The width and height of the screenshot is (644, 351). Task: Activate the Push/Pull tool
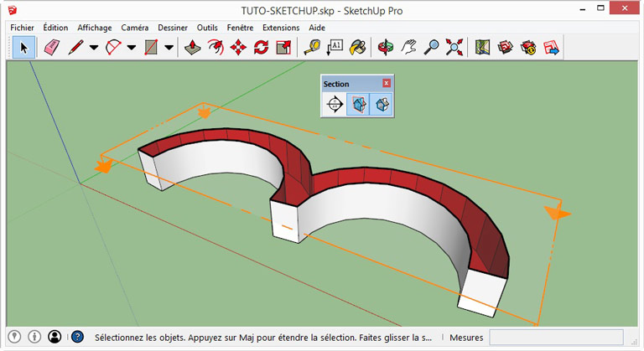pyautogui.click(x=192, y=47)
